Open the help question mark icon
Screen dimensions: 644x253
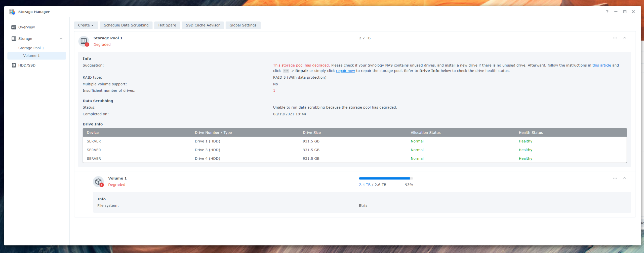tap(607, 12)
